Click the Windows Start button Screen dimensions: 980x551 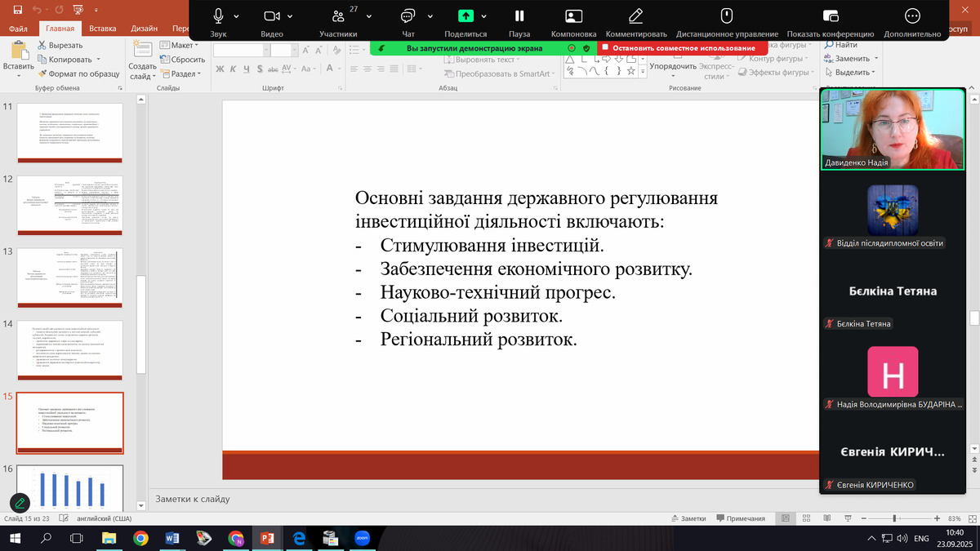14,539
